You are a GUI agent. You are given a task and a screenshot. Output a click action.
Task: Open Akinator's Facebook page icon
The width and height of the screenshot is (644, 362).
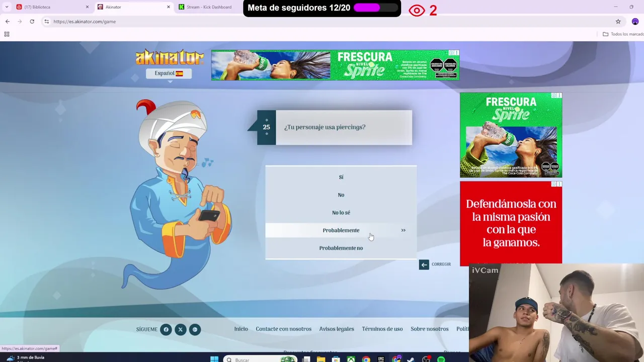[166, 330]
